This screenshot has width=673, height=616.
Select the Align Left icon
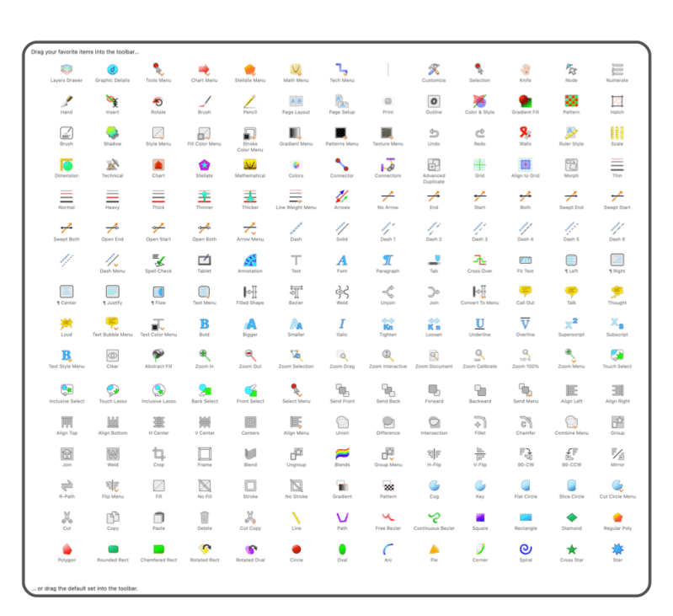571,390
